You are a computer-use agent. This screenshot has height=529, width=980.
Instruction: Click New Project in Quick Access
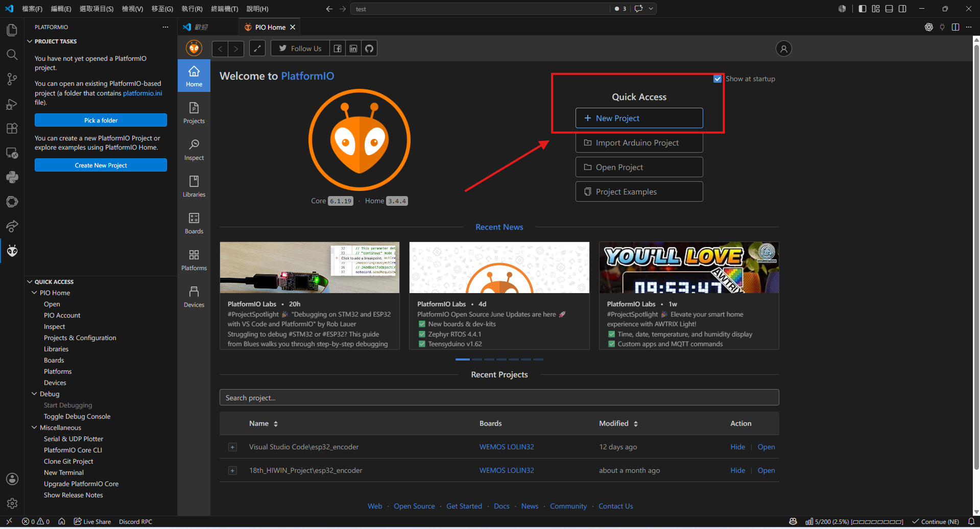(x=639, y=118)
